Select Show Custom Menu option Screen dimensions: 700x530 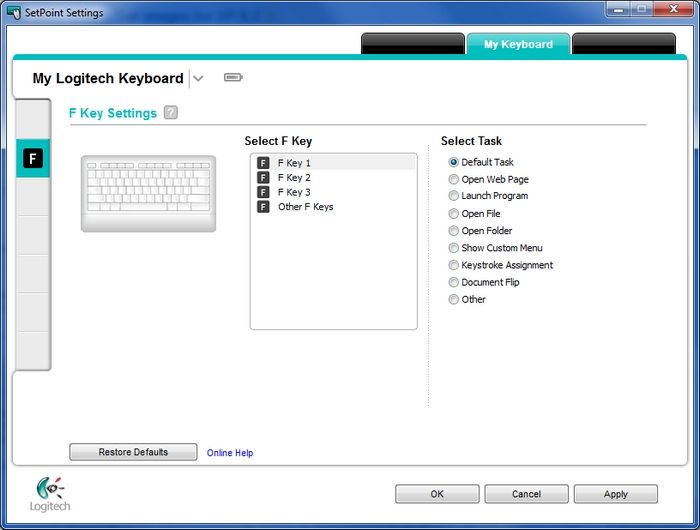(x=453, y=248)
